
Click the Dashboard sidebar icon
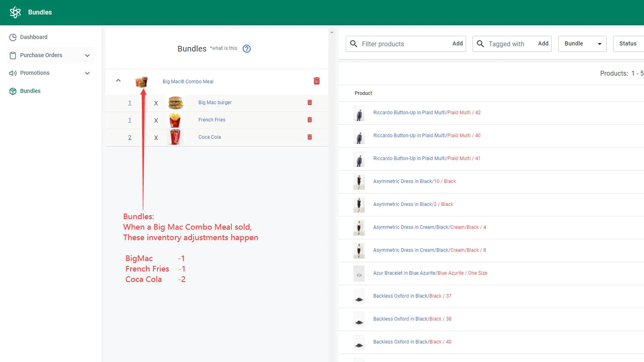coord(13,37)
